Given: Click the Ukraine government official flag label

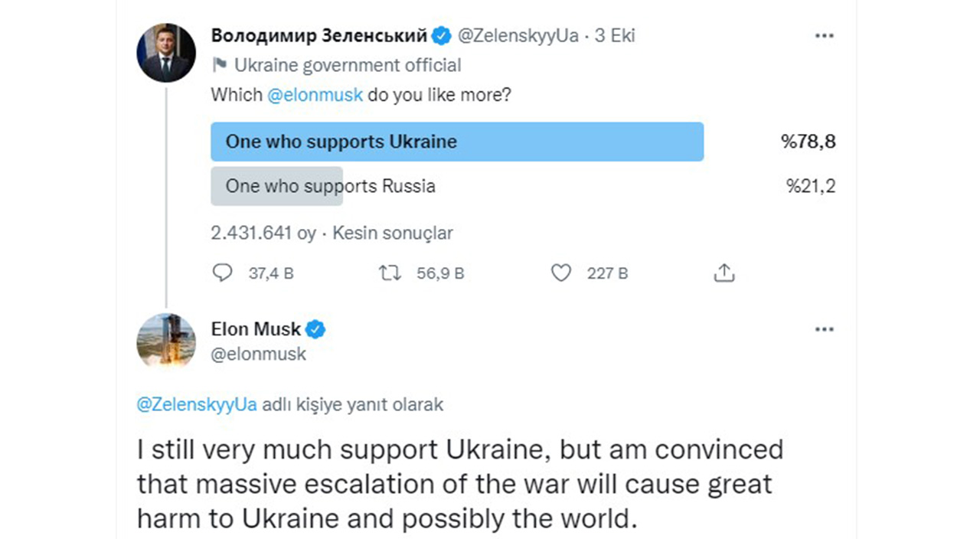Looking at the screenshot, I should [337, 65].
